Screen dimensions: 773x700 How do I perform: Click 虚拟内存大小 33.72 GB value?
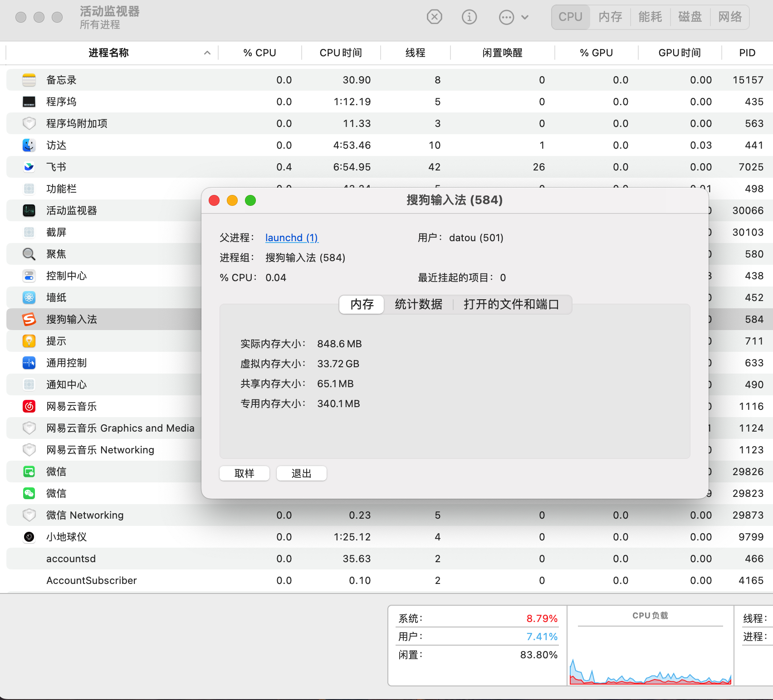[338, 364]
